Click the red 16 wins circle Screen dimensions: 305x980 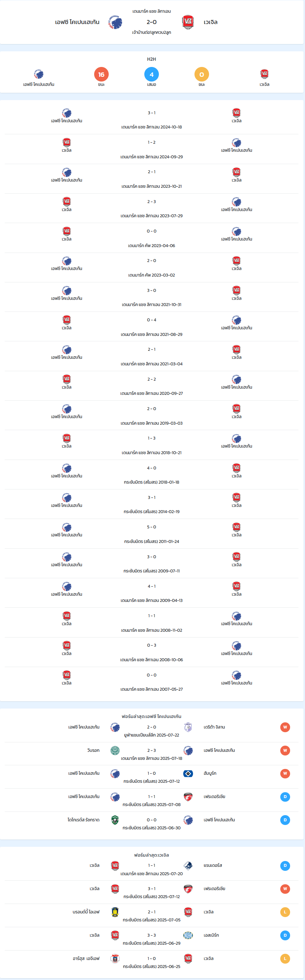pos(101,75)
